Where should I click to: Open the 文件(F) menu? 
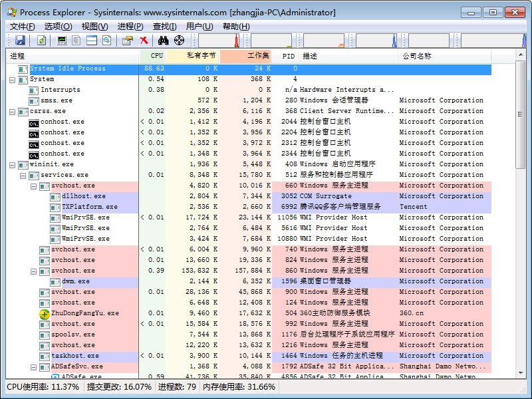point(22,27)
